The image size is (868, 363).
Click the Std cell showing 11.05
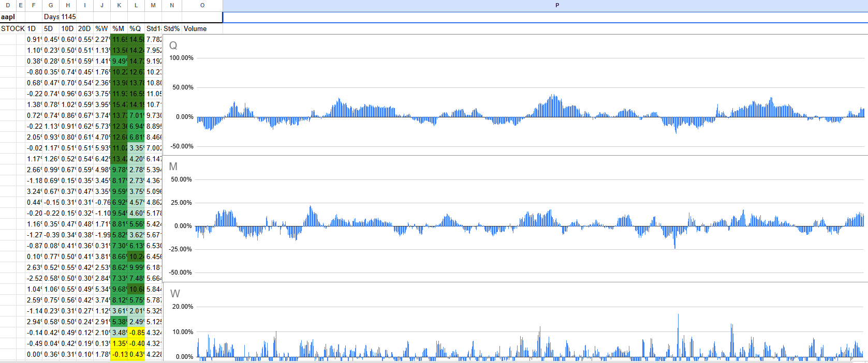click(x=153, y=94)
